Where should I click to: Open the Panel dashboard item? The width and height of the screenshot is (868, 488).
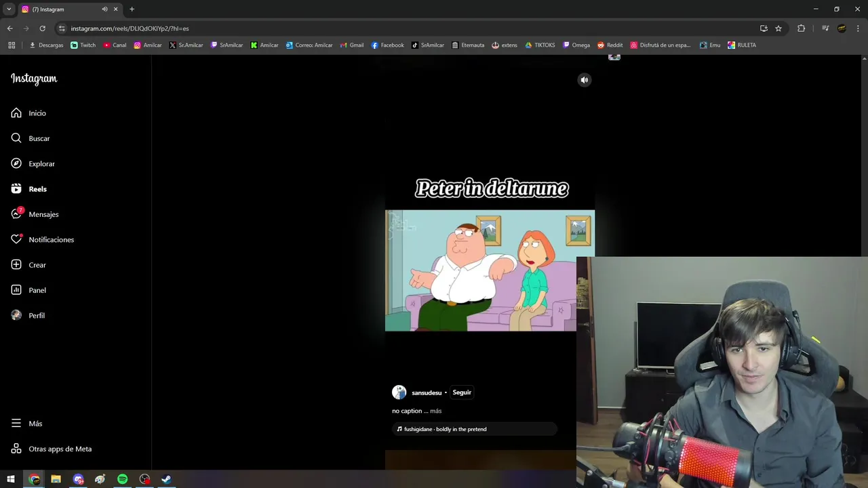[x=28, y=290]
